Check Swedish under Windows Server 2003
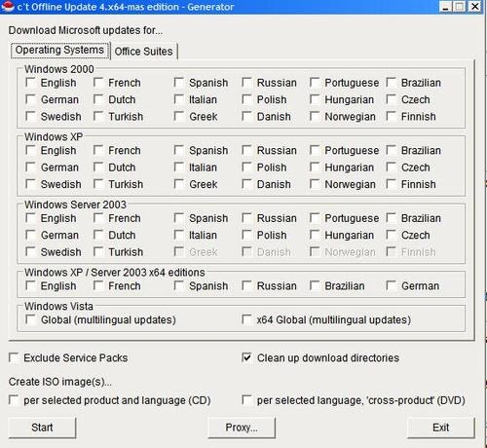 tap(30, 251)
